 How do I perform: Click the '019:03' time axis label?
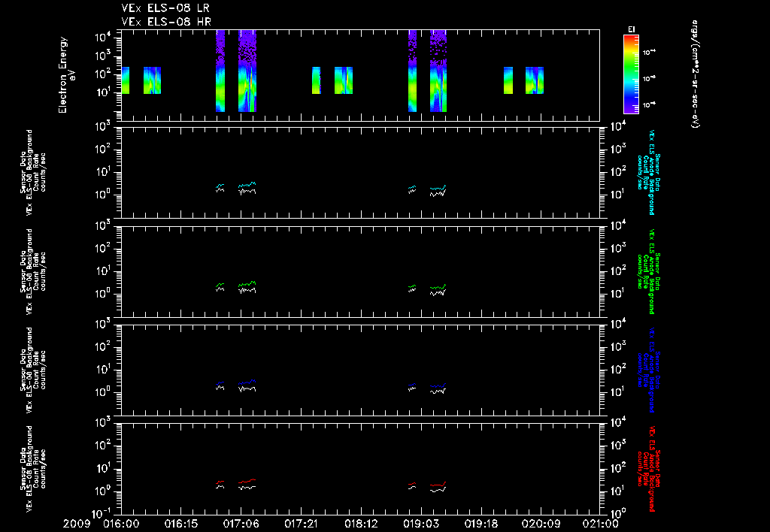click(420, 524)
